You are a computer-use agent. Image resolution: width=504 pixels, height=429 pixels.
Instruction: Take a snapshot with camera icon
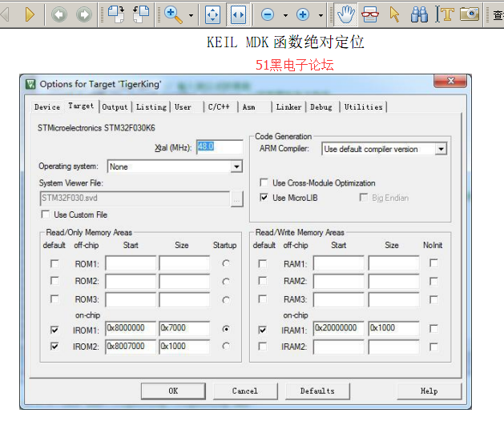click(x=470, y=14)
